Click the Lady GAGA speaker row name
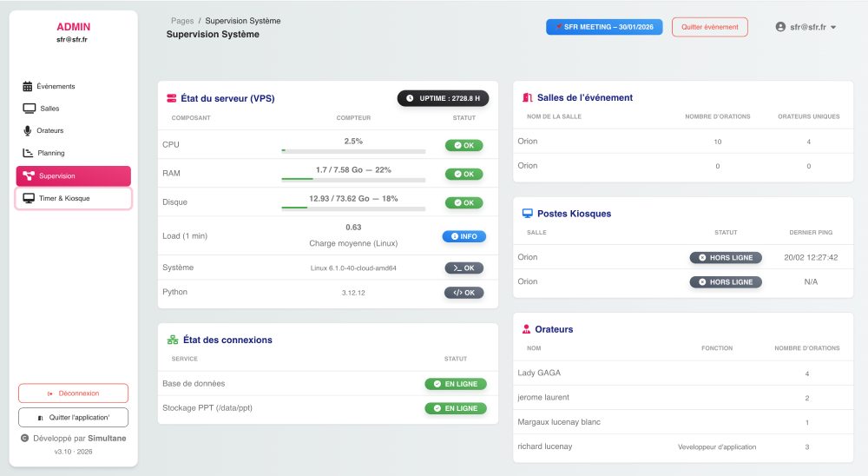The image size is (868, 476). click(x=539, y=373)
